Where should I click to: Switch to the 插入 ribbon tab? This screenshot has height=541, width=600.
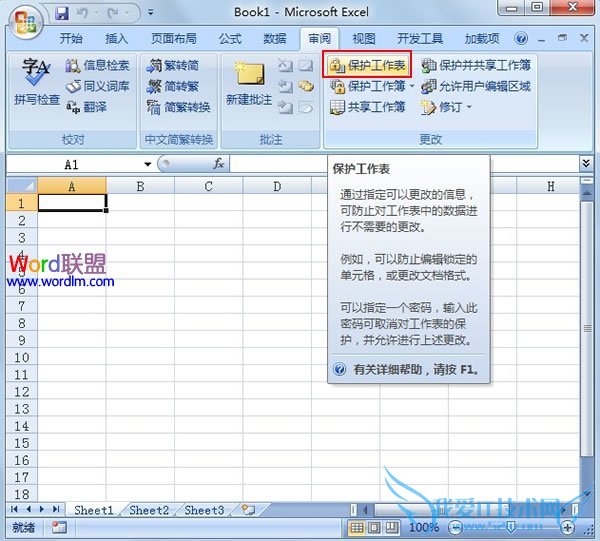116,39
